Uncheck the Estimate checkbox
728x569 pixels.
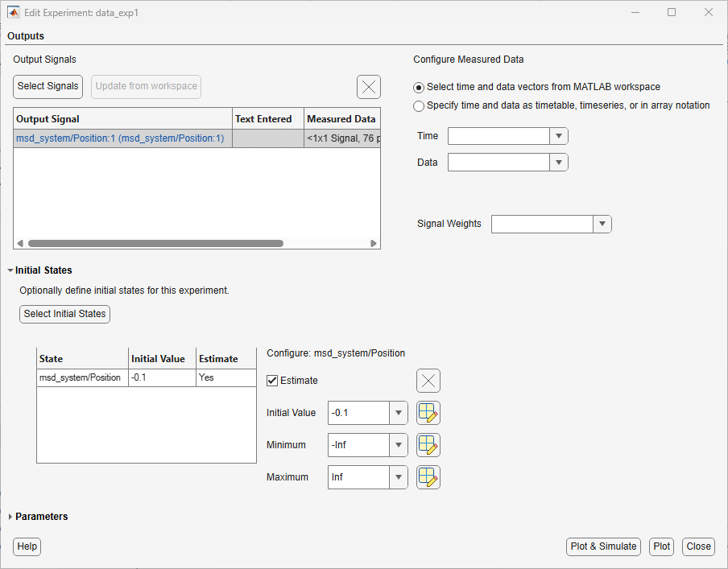(272, 381)
